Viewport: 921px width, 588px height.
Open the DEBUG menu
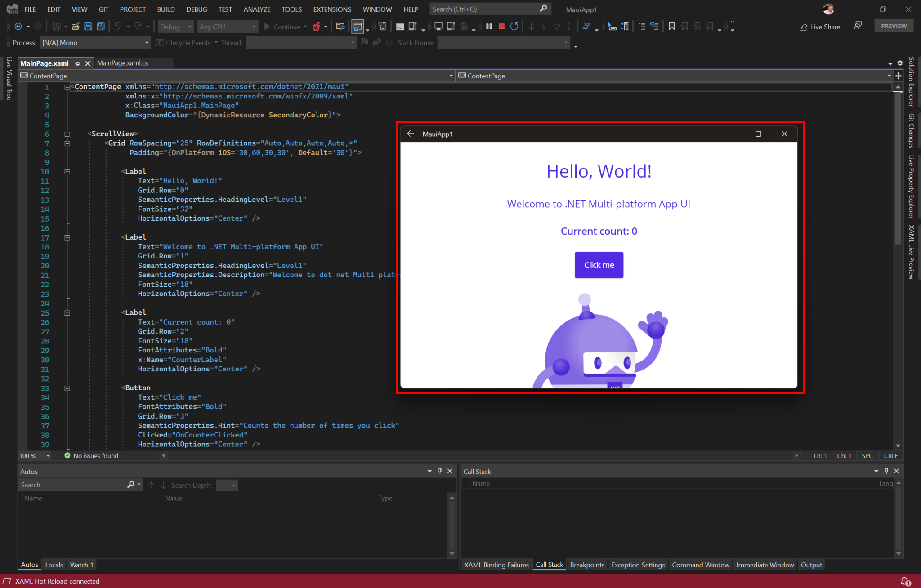click(x=197, y=9)
